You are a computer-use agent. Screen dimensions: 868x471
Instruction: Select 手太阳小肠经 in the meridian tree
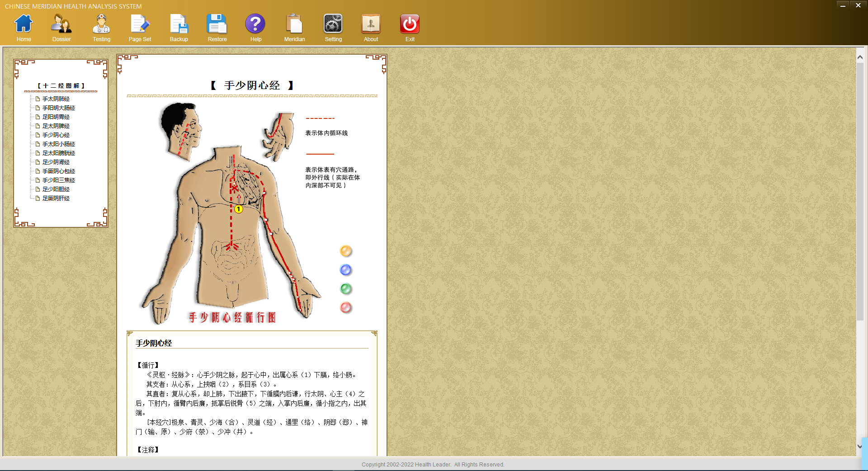pyautogui.click(x=59, y=144)
